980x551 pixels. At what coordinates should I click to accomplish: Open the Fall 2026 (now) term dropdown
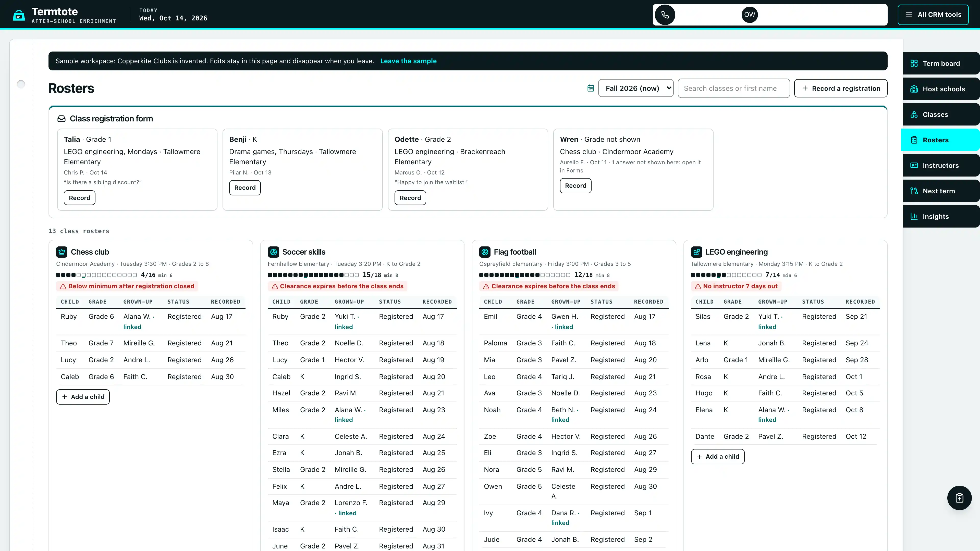pos(636,88)
